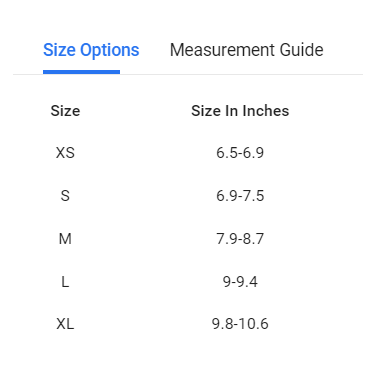Select the L size label
The image size is (365, 377).
(65, 282)
